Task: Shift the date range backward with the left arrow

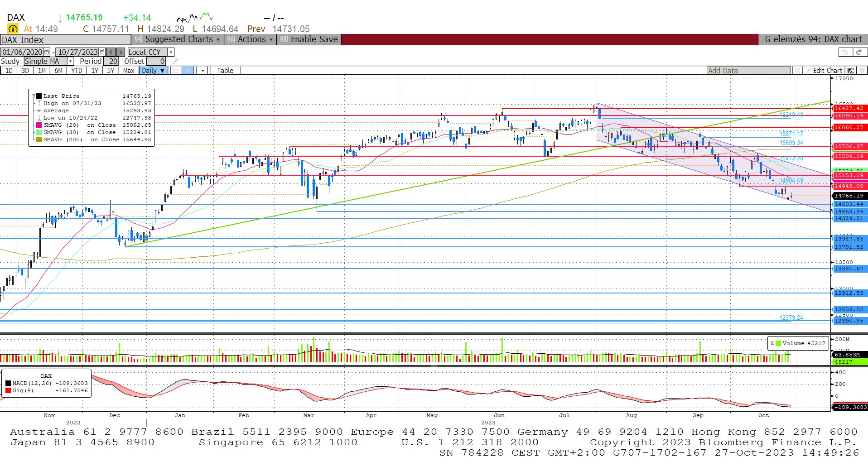Action: pyautogui.click(x=111, y=52)
